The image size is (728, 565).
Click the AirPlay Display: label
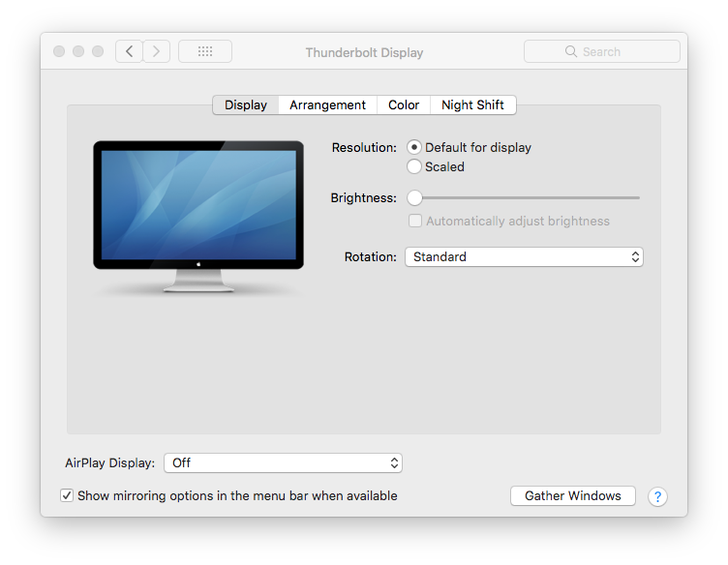tap(110, 463)
